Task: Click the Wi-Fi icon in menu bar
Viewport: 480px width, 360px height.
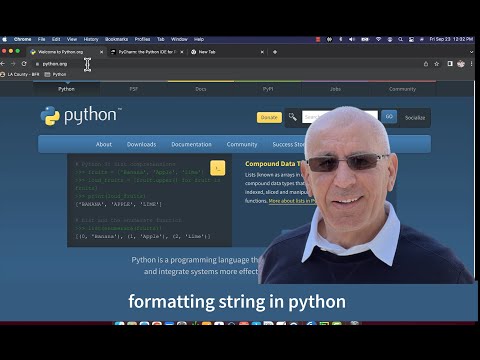Action: click(x=378, y=39)
